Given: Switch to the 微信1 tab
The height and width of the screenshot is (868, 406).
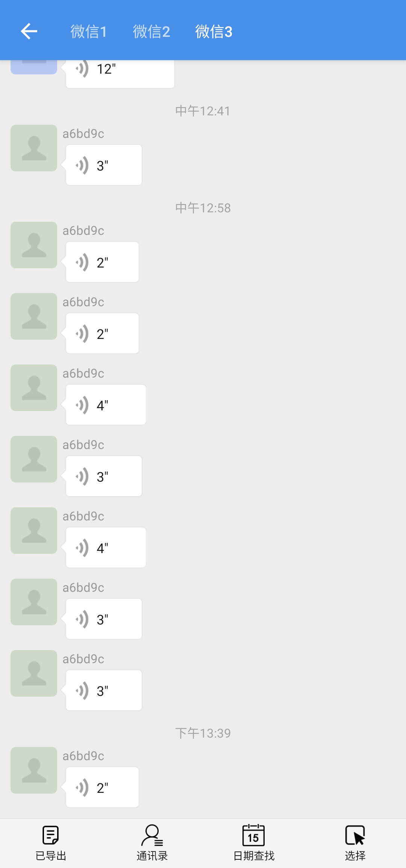Looking at the screenshot, I should (89, 32).
